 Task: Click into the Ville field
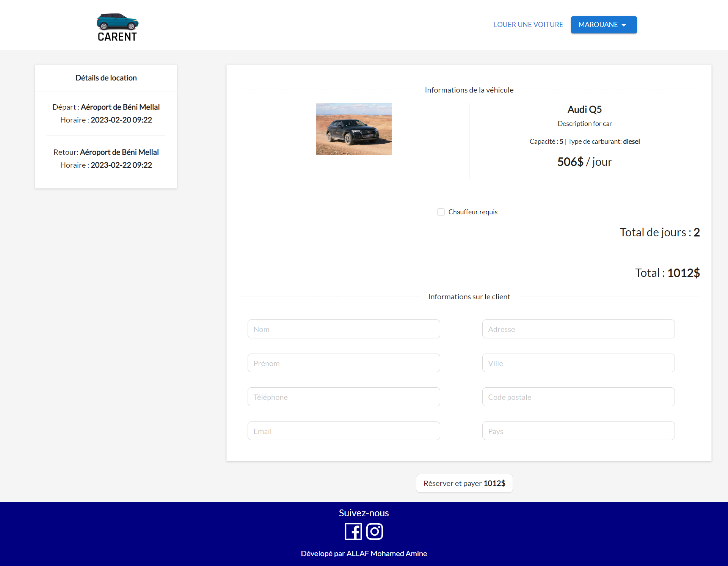pyautogui.click(x=578, y=363)
